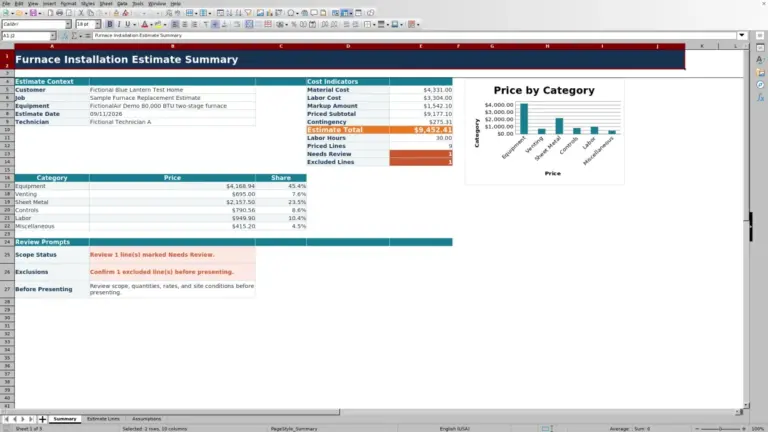Screen dimensions: 768x432
Task: Click the Background Color highlighter swatch
Action: click(158, 24)
